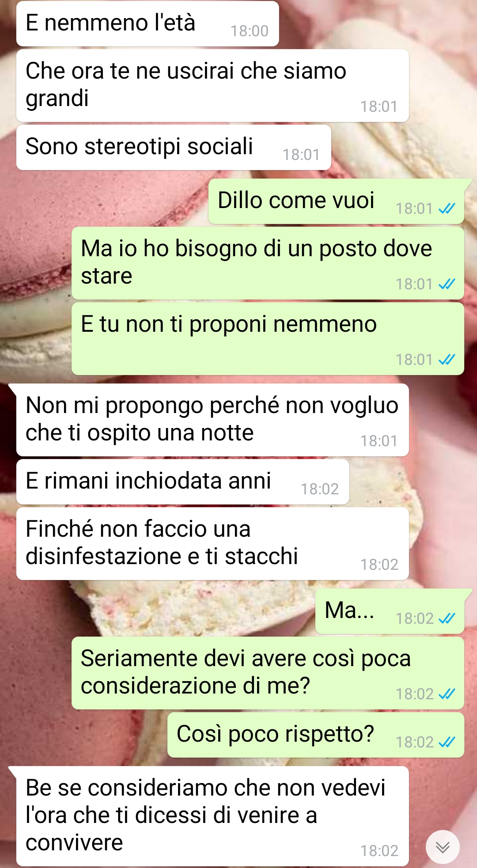Select the short 'Ma...' sent message
477x868 pixels.
[390, 611]
